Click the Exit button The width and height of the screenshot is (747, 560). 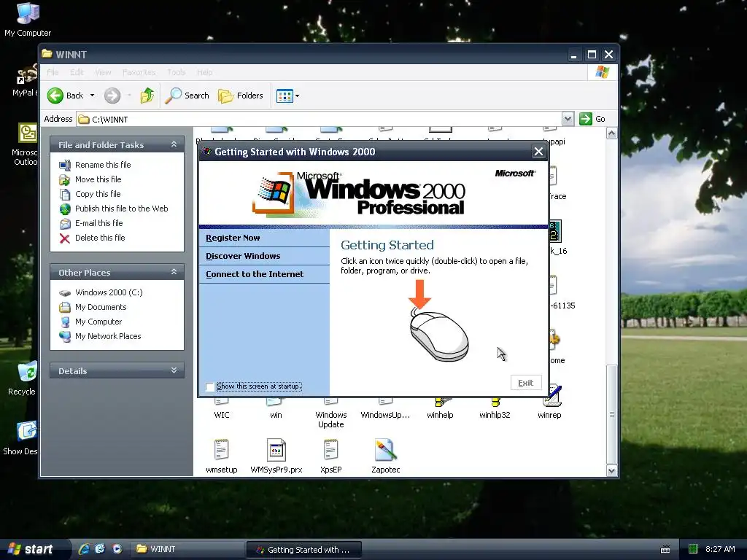pyautogui.click(x=526, y=383)
